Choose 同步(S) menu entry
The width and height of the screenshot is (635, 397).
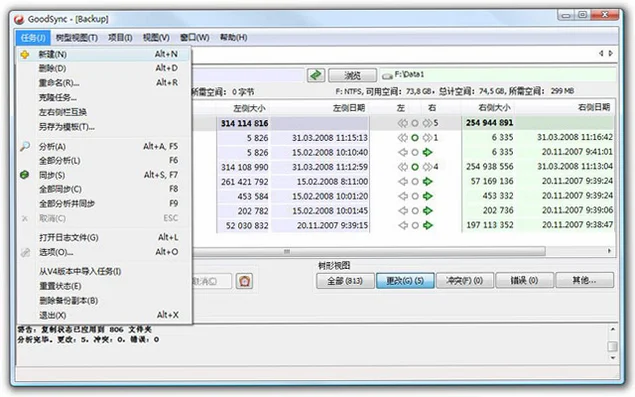tap(104, 175)
